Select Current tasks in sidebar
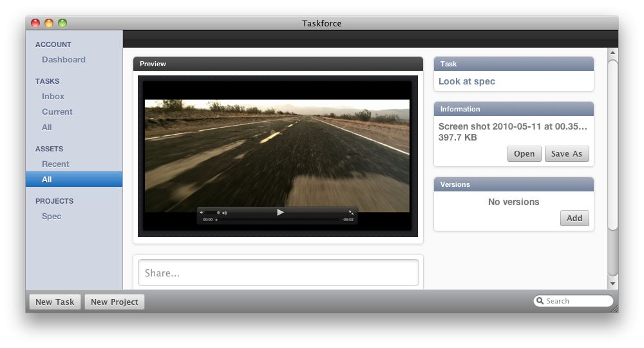Viewport: 644px width, 348px height. (57, 112)
